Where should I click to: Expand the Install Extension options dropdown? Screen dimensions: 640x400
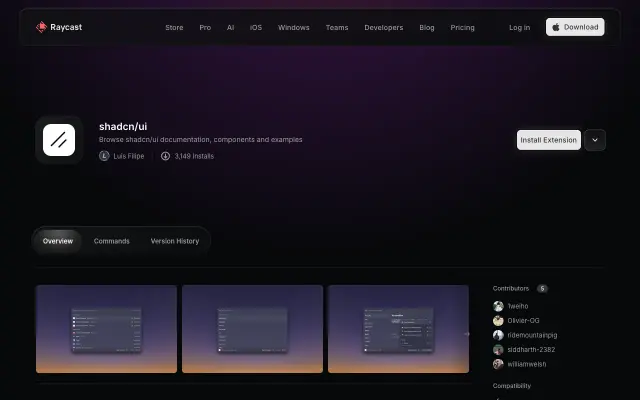(595, 140)
